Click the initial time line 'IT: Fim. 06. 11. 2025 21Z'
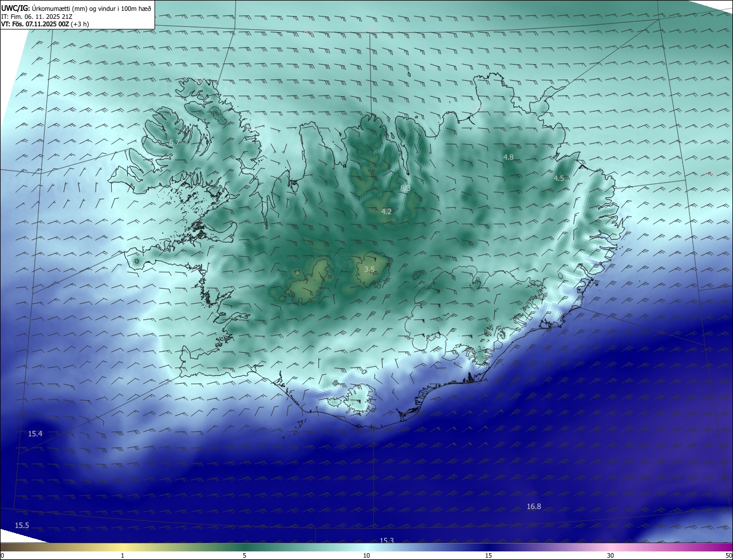 click(37, 17)
